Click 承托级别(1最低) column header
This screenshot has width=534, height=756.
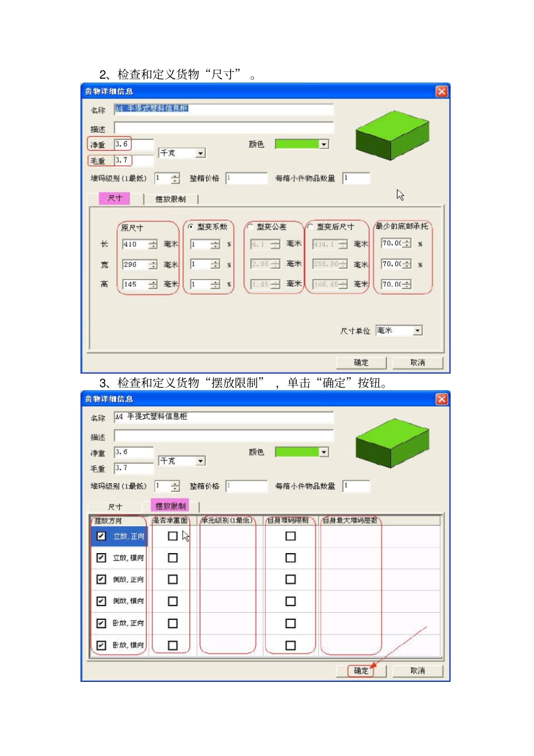pyautogui.click(x=230, y=520)
